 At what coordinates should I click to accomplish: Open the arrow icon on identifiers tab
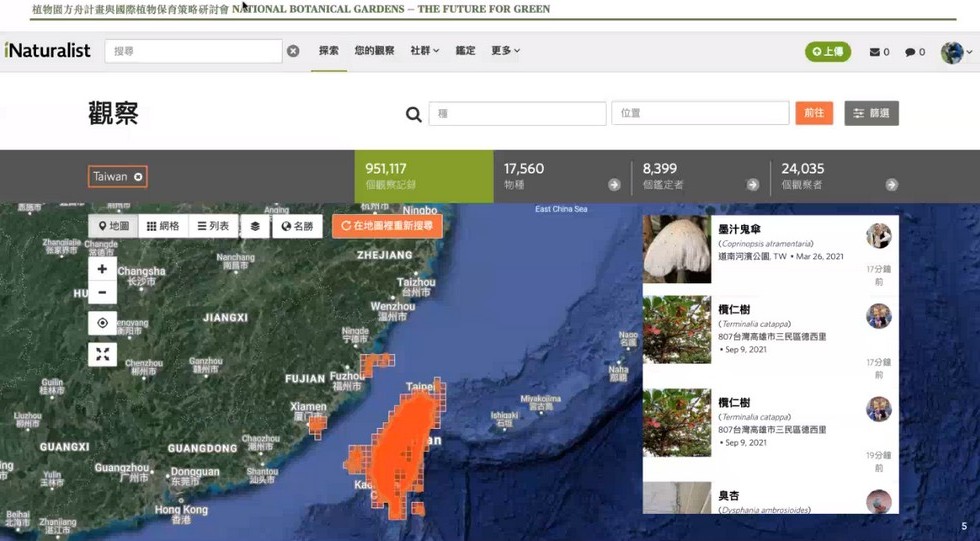753,185
